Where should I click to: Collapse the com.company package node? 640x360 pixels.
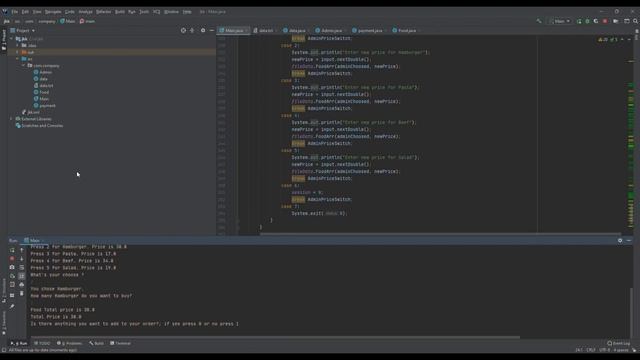pyautogui.click(x=24, y=65)
